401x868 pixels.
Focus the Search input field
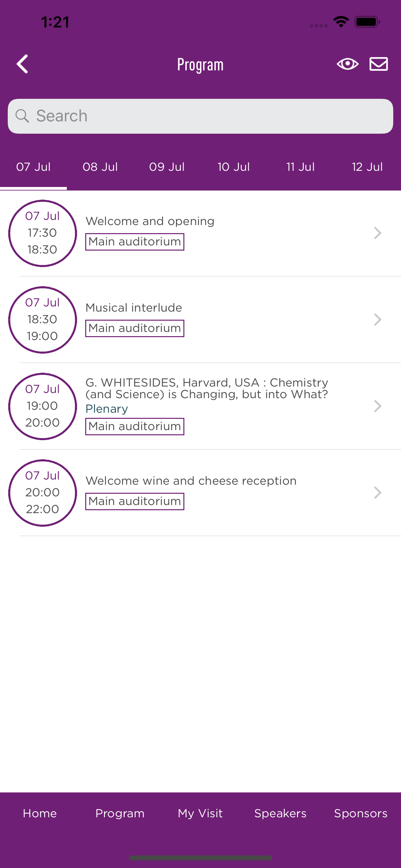tap(200, 116)
